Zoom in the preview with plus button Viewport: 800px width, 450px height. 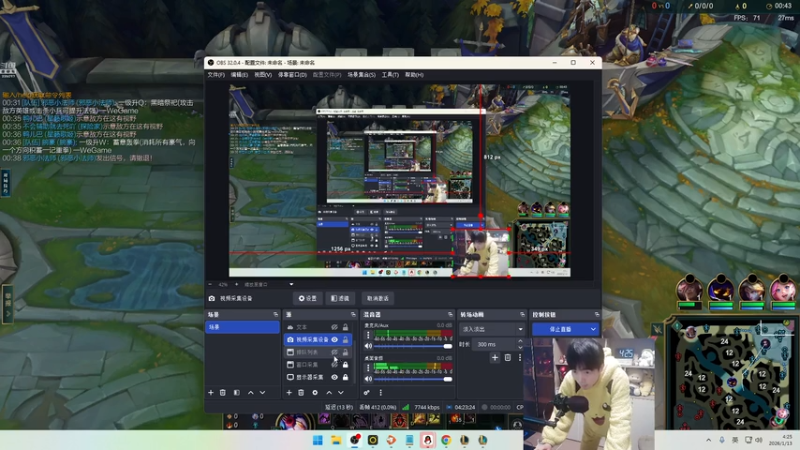click(x=236, y=284)
